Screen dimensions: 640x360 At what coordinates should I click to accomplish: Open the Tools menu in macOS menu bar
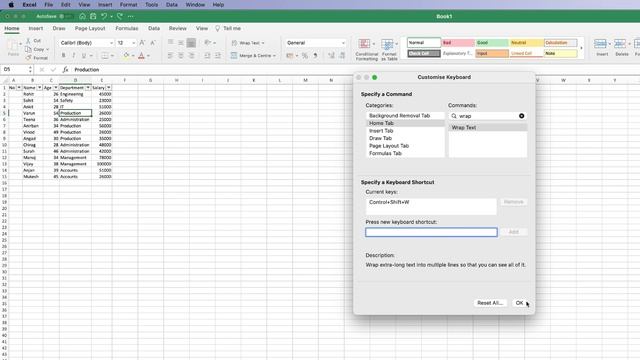tap(151, 5)
